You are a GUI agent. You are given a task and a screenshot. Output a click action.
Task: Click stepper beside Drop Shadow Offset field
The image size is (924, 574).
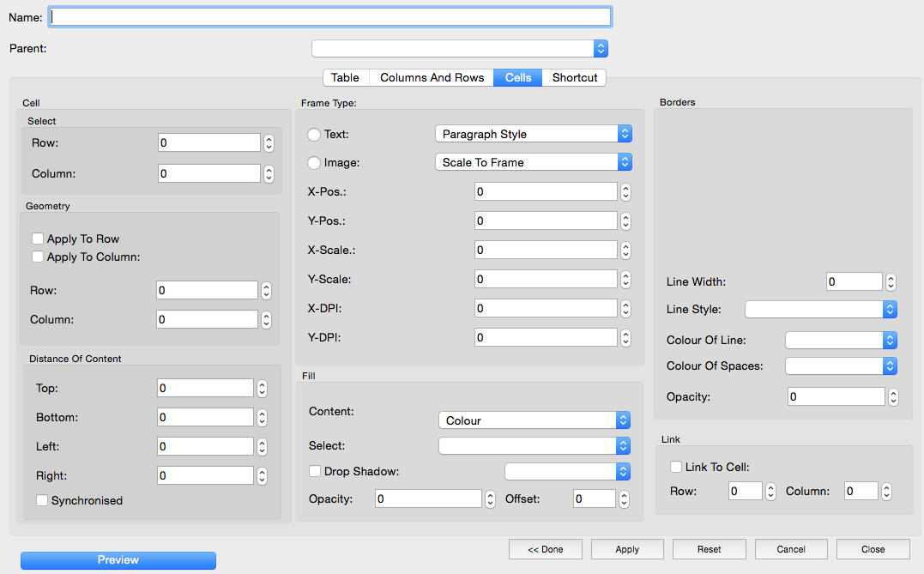click(x=624, y=499)
